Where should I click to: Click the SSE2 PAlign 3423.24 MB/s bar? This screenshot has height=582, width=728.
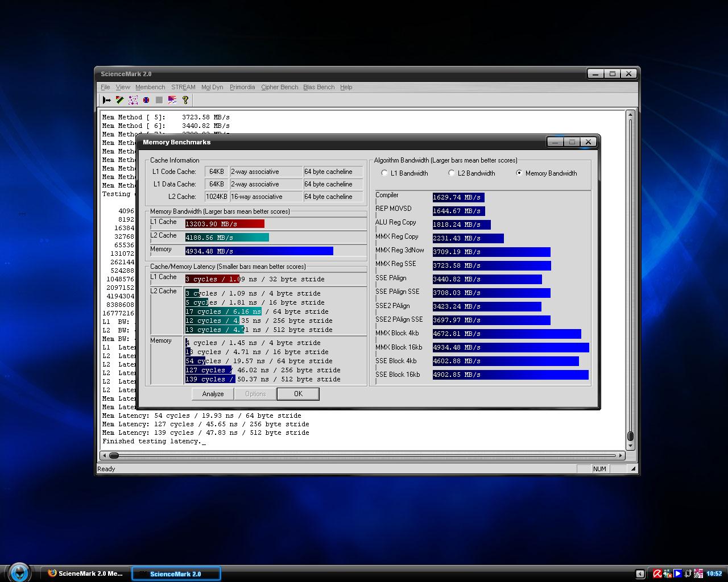[487, 306]
